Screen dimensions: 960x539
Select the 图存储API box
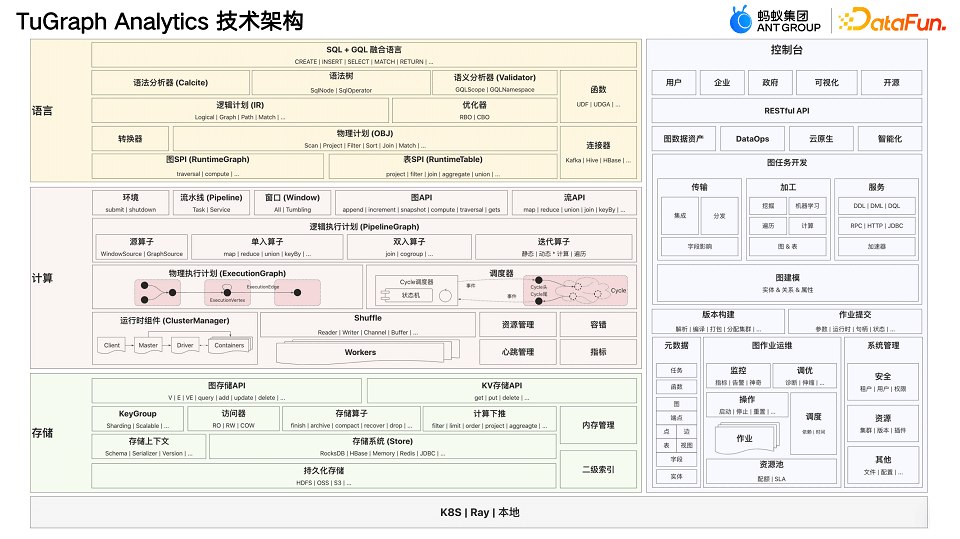[x=227, y=391]
